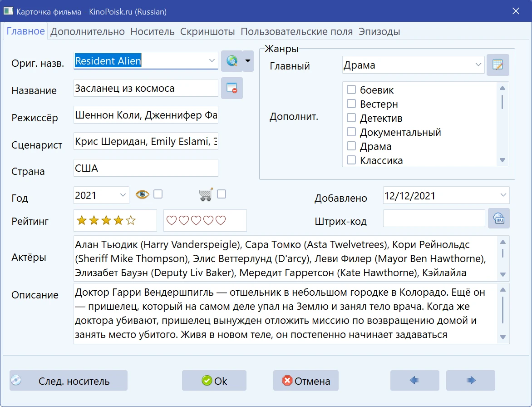The height and width of the screenshot is (407, 532).
Task: Expand the Год year dropdown
Action: (x=123, y=195)
